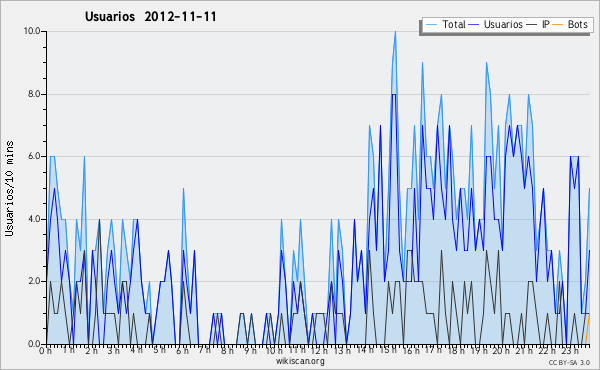600x370 pixels.
Task: Click the '2 h' x-axis label
Action: [x=91, y=351]
